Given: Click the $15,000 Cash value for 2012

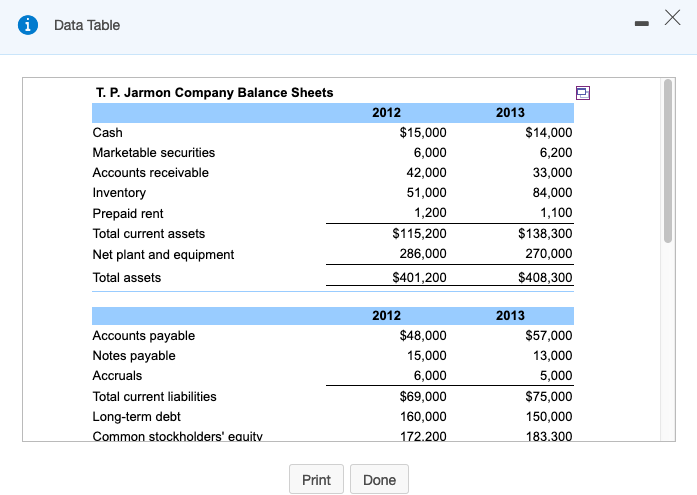Looking at the screenshot, I should click(423, 132).
